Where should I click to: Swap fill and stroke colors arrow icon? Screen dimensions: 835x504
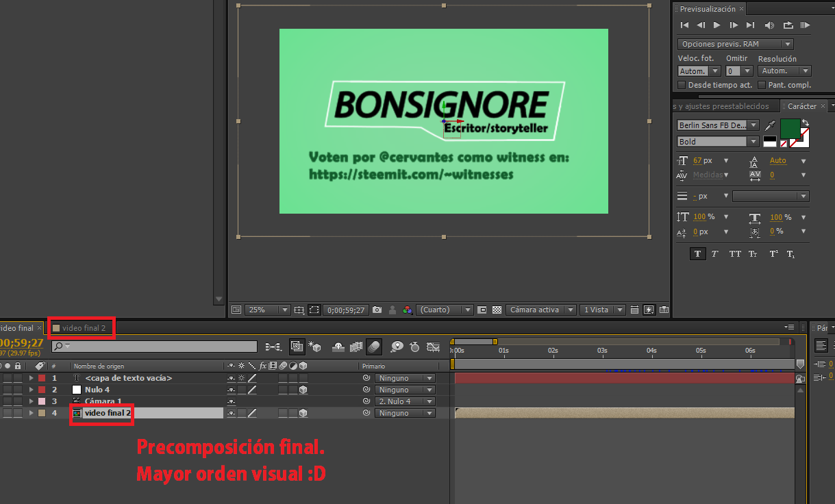[x=805, y=123]
